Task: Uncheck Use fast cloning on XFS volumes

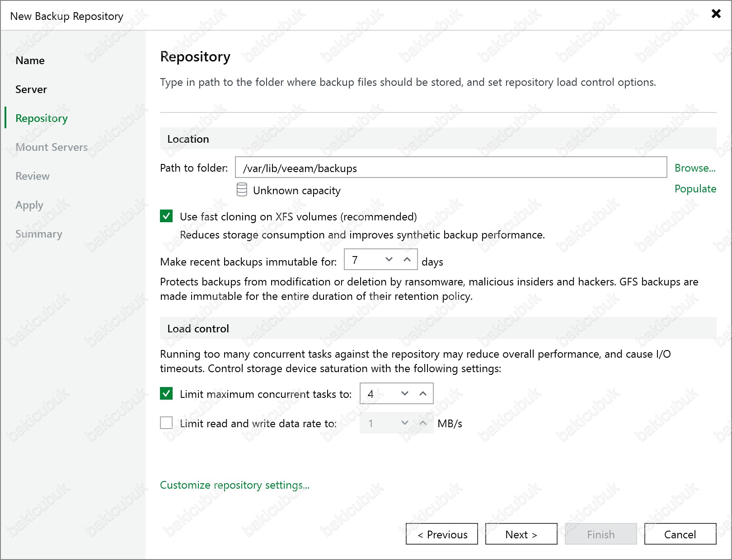Action: tap(166, 216)
